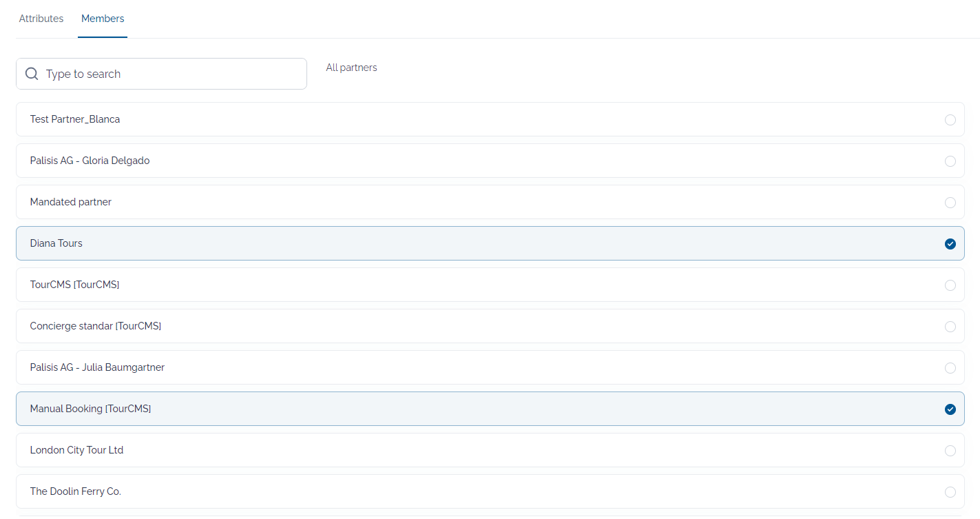
Task: Uncheck the Diana Tours checkmark
Action: pyautogui.click(x=950, y=244)
